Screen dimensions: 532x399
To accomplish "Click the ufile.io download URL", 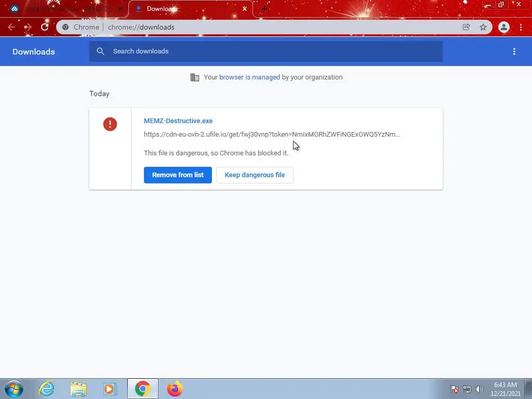I will tap(272, 135).
